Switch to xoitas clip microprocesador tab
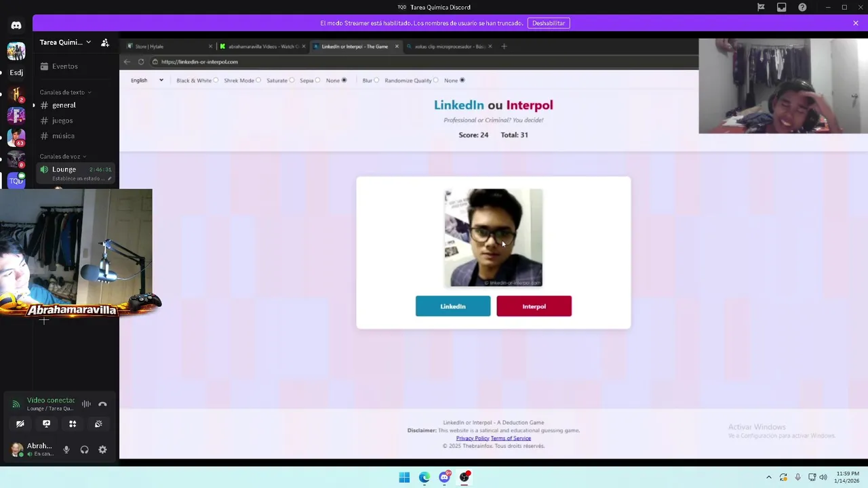868x488 pixels. point(450,46)
